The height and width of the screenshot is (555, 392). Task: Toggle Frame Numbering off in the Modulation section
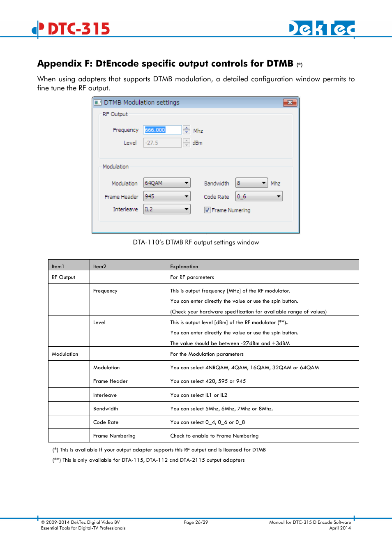[207, 210]
